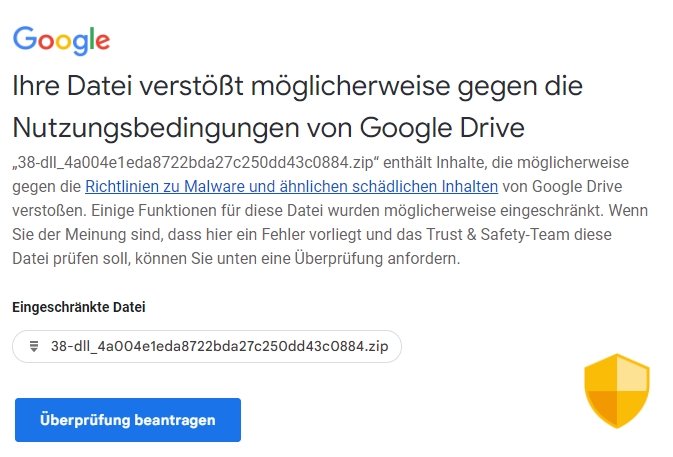Click the blue capital G in the logo

click(23, 38)
